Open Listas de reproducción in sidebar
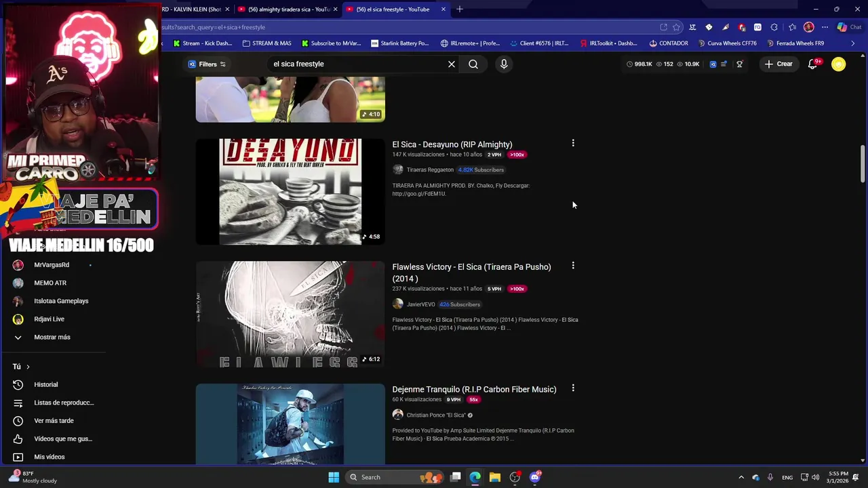 pyautogui.click(x=64, y=403)
